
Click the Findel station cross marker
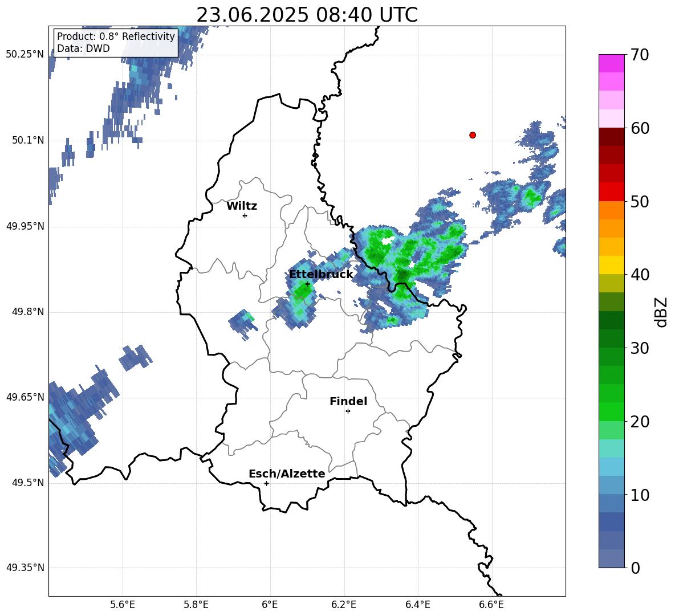tap(348, 411)
